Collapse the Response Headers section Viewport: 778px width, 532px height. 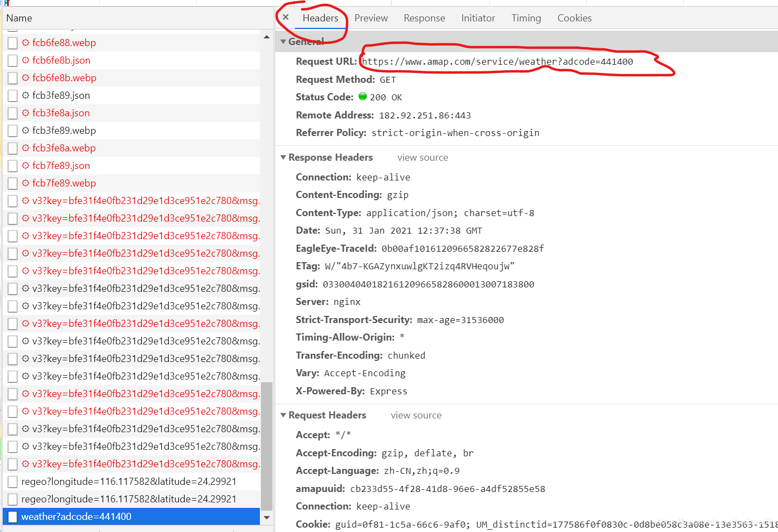pyautogui.click(x=283, y=157)
